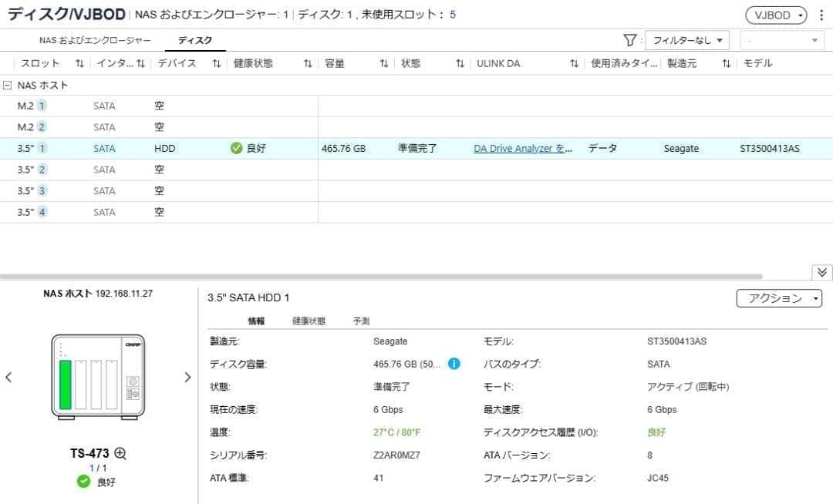Open the three-dot more options menu
Viewport: 833px width, 504px height.
(821, 15)
